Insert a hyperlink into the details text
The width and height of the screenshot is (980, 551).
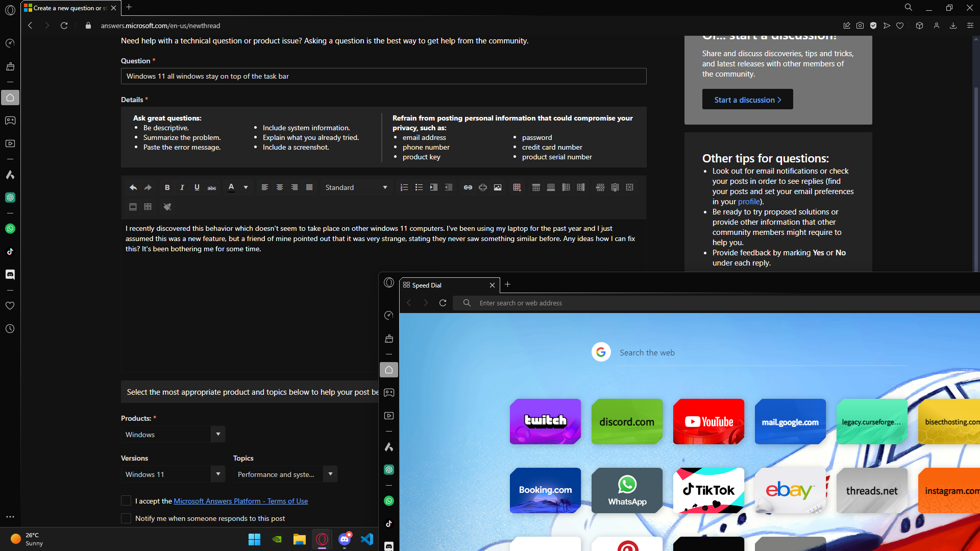tap(468, 187)
